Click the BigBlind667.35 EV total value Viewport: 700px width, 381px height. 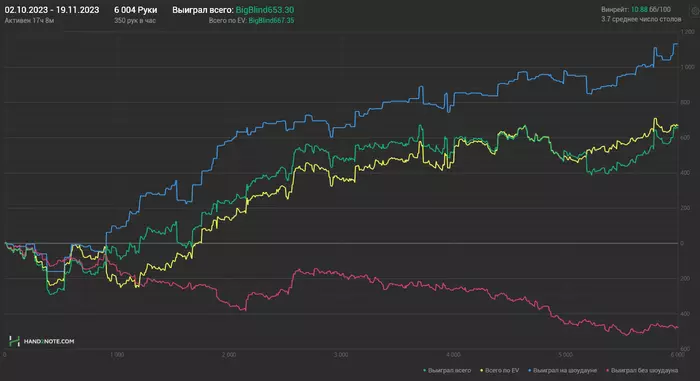point(271,21)
